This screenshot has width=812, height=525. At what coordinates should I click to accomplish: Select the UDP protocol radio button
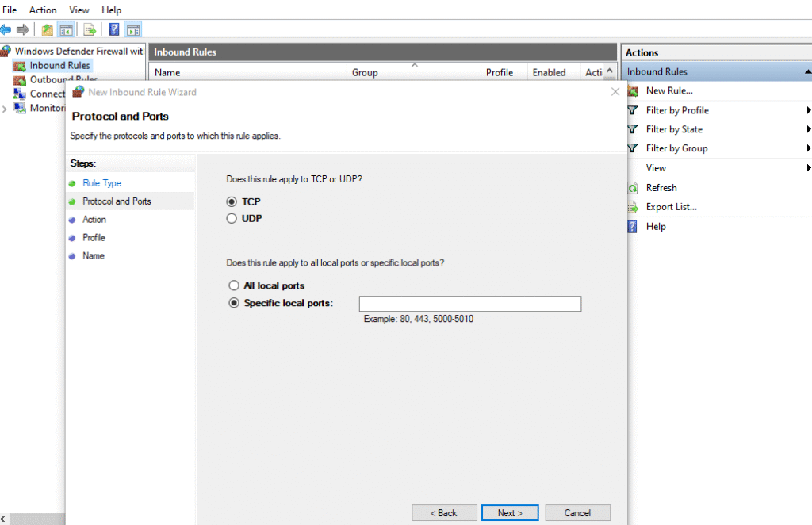tap(232, 218)
